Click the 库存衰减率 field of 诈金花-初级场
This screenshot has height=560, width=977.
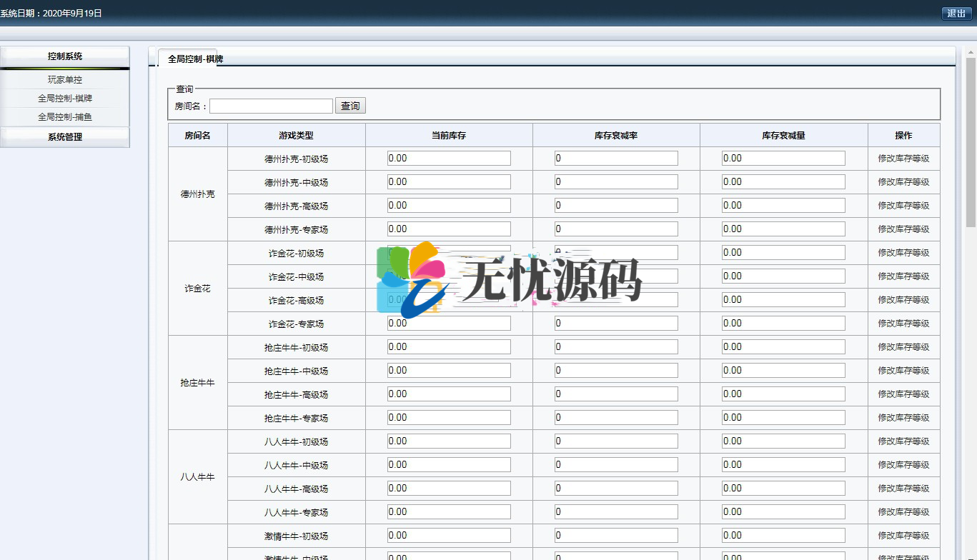[615, 252]
